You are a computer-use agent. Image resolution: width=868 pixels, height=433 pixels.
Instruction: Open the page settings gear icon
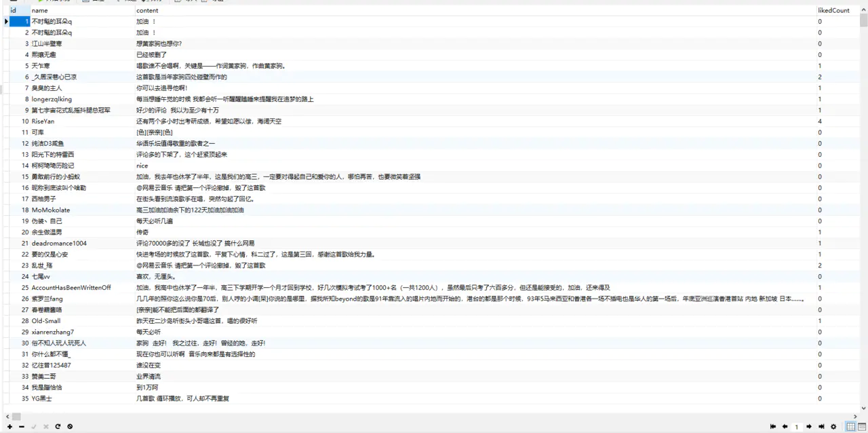click(x=833, y=427)
